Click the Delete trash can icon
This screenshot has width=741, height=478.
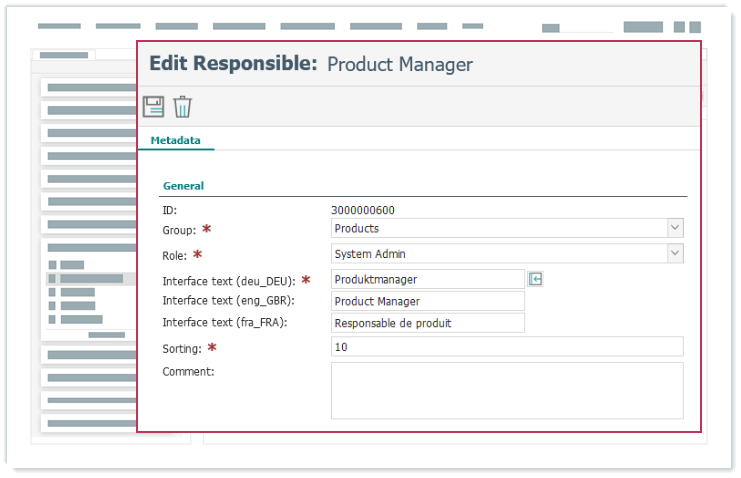tap(182, 107)
